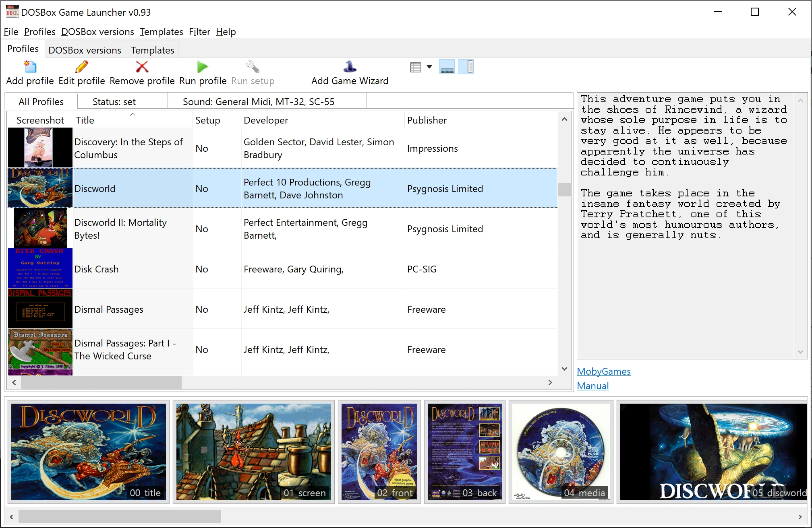Image resolution: width=812 pixels, height=528 pixels.
Task: Click the MobyGames link
Action: [x=603, y=371]
